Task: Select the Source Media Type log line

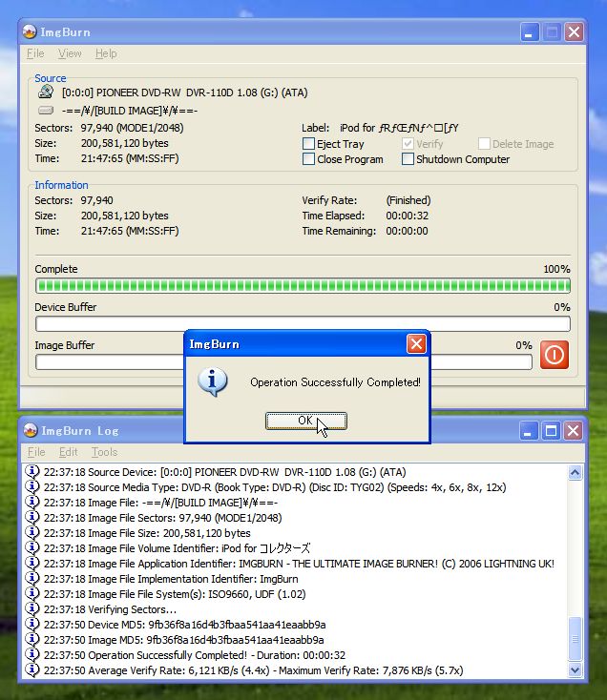Action: point(275,487)
